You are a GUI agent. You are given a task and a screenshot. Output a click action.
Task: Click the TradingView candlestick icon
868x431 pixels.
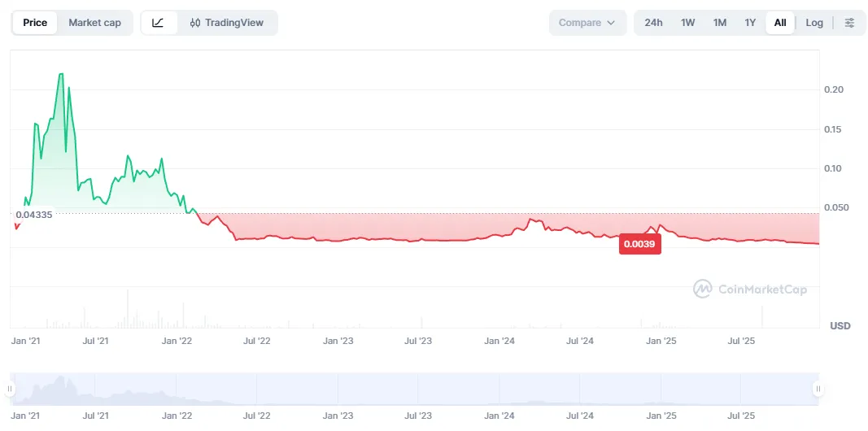pyautogui.click(x=195, y=23)
